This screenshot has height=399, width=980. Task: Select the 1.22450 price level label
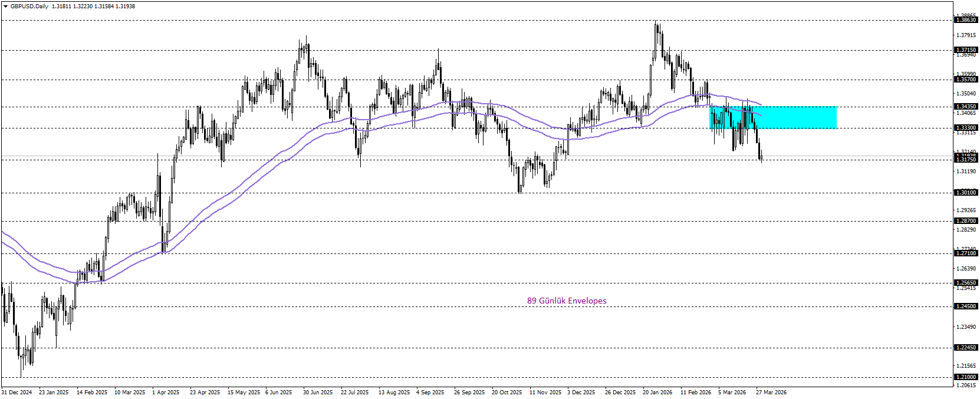(x=966, y=348)
